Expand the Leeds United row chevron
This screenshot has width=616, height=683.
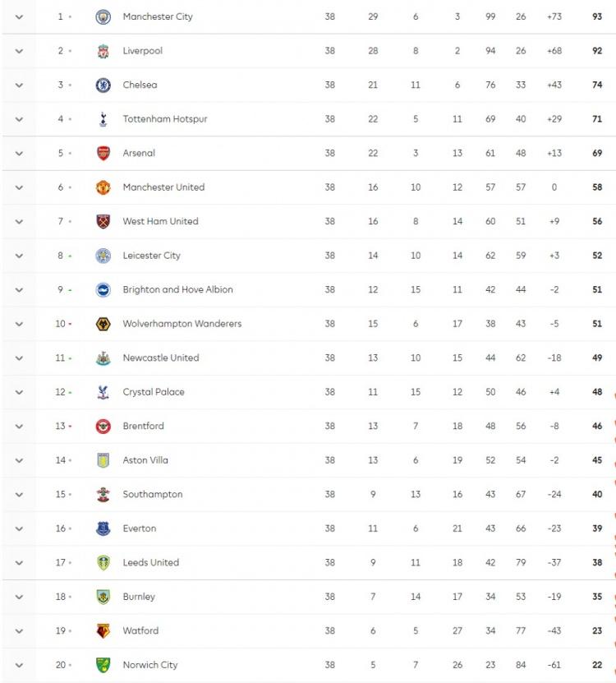19,562
